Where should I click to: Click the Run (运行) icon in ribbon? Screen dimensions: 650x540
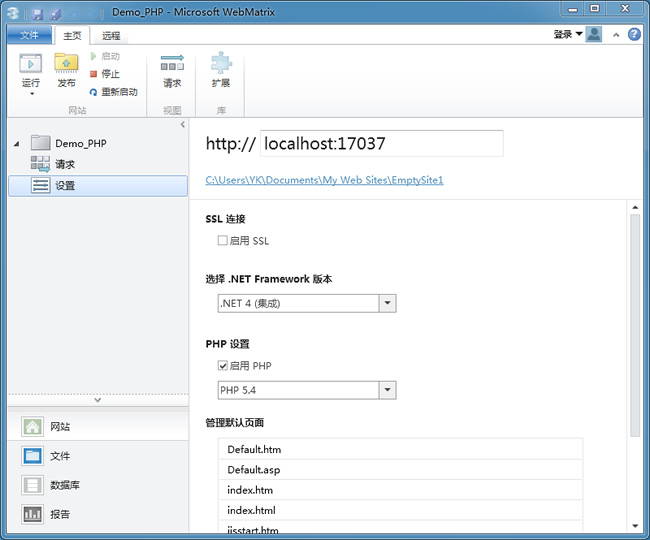coord(31,64)
